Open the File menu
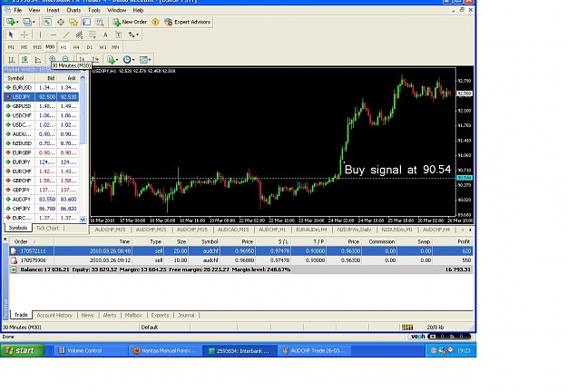 point(18,10)
